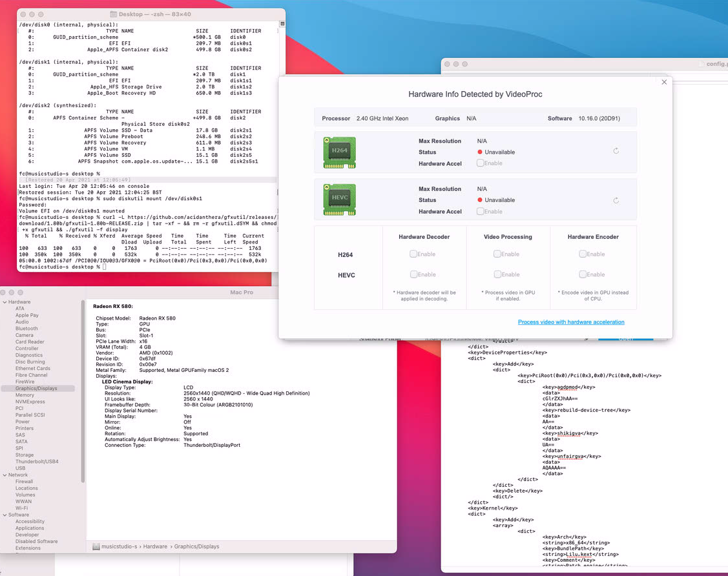This screenshot has height=576, width=728.
Task: Select Memory in the sidebar
Action: 25,395
